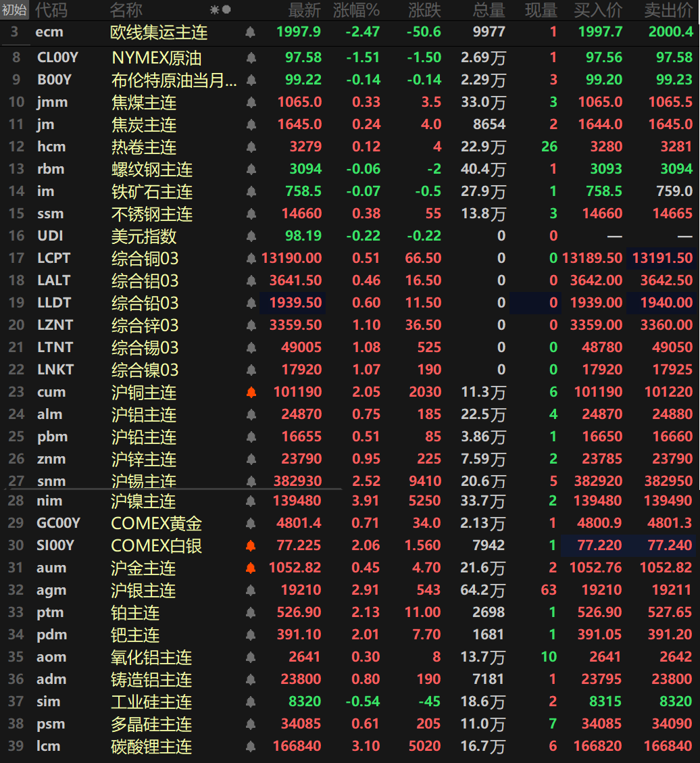Click the asterisk icon in header row
The height and width of the screenshot is (763, 700).
214,10
